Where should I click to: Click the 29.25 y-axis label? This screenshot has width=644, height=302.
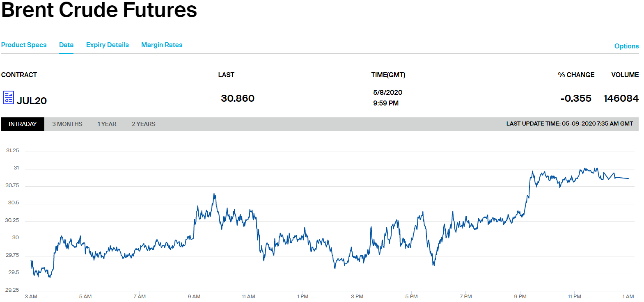click(x=12, y=290)
